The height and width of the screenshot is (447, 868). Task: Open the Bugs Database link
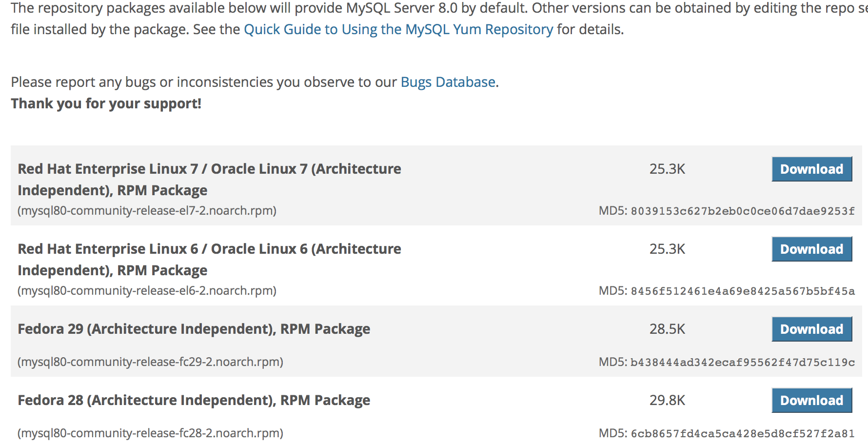[x=448, y=82]
